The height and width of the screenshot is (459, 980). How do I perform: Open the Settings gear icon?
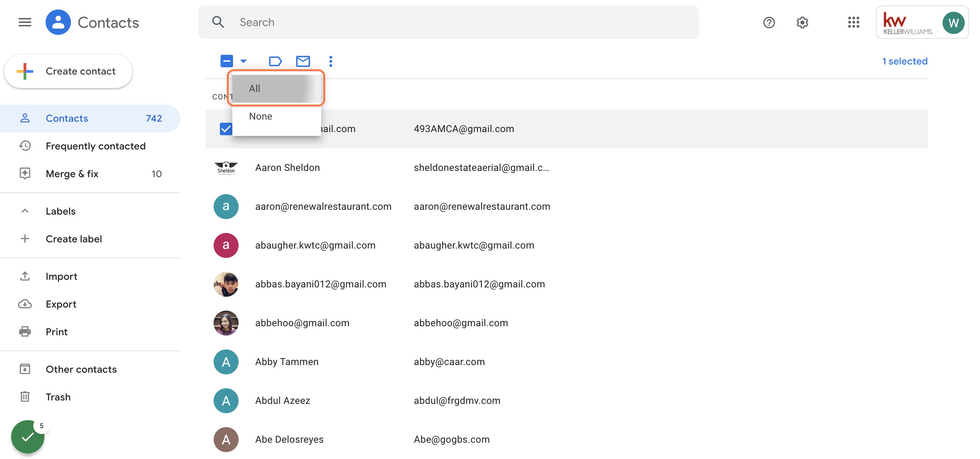pyautogui.click(x=802, y=23)
